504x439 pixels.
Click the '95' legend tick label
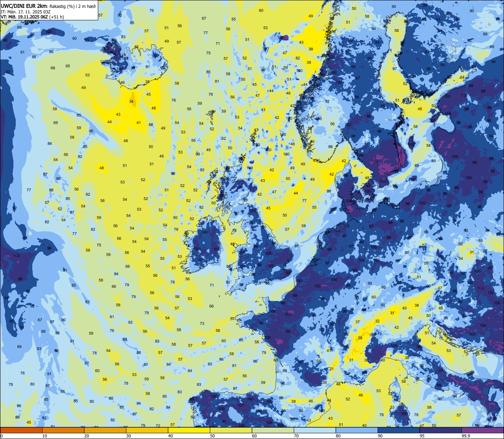tap(422, 435)
